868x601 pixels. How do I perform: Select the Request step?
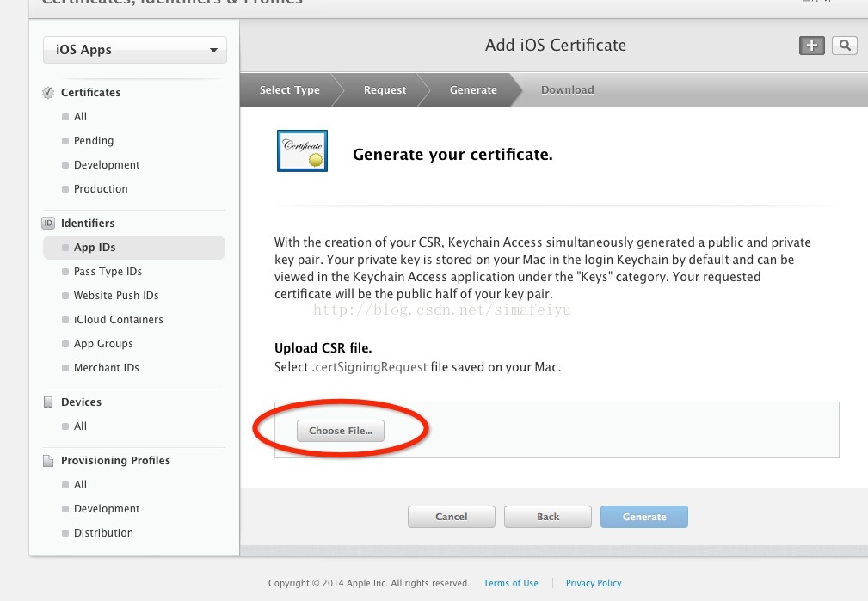(x=385, y=89)
